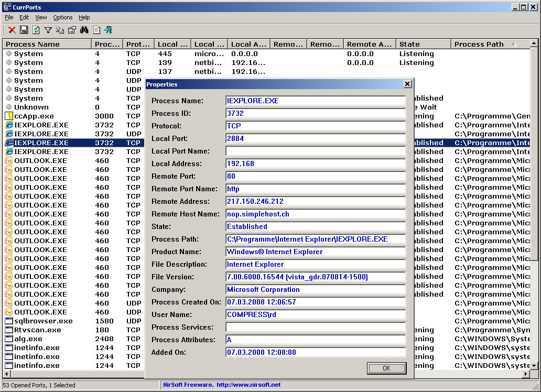Viewport: 541px width, 392px height.
Task: Click the sqlbrowser.exe process icon
Action: pos(9,321)
